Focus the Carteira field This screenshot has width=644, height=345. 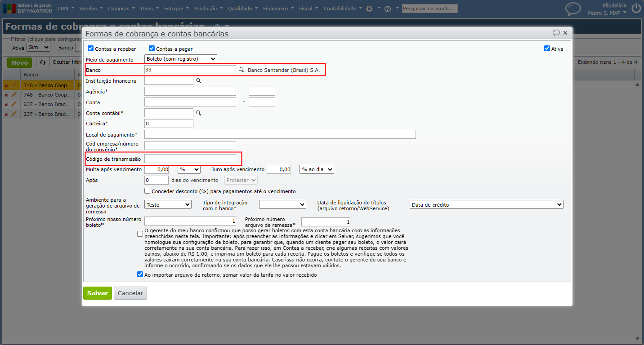[169, 124]
